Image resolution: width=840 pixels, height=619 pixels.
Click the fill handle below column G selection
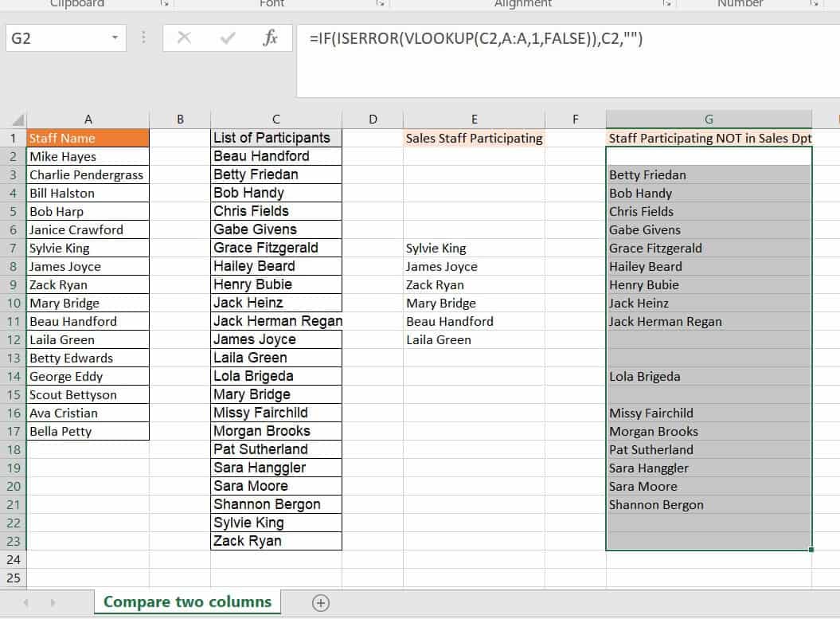coord(811,550)
